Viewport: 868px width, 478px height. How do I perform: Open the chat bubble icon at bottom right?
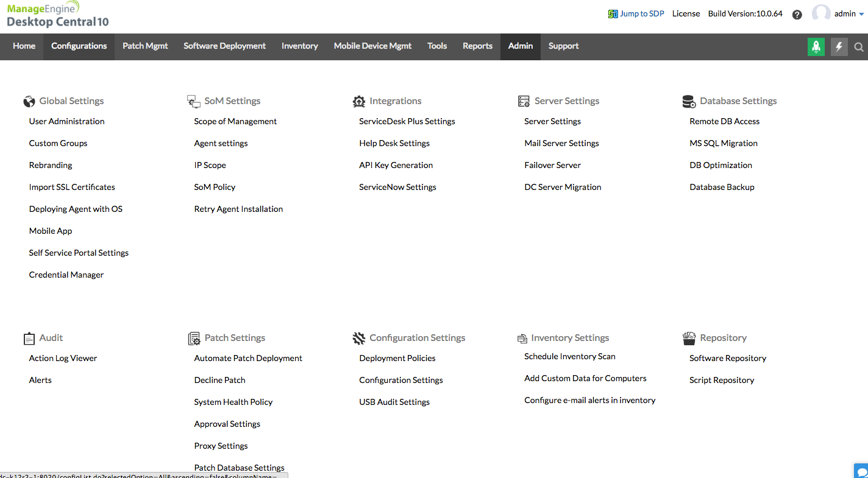click(x=861, y=471)
